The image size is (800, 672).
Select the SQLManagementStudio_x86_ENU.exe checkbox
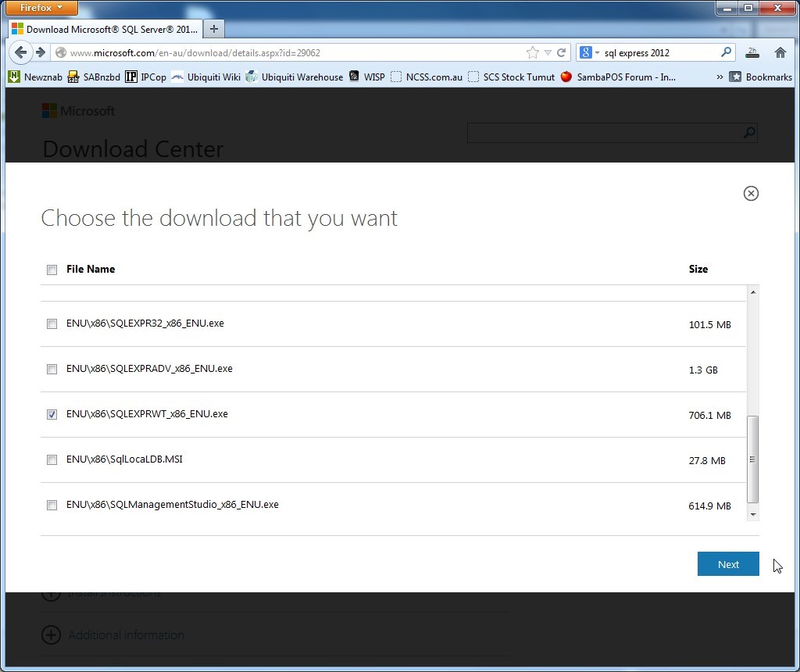tap(52, 505)
